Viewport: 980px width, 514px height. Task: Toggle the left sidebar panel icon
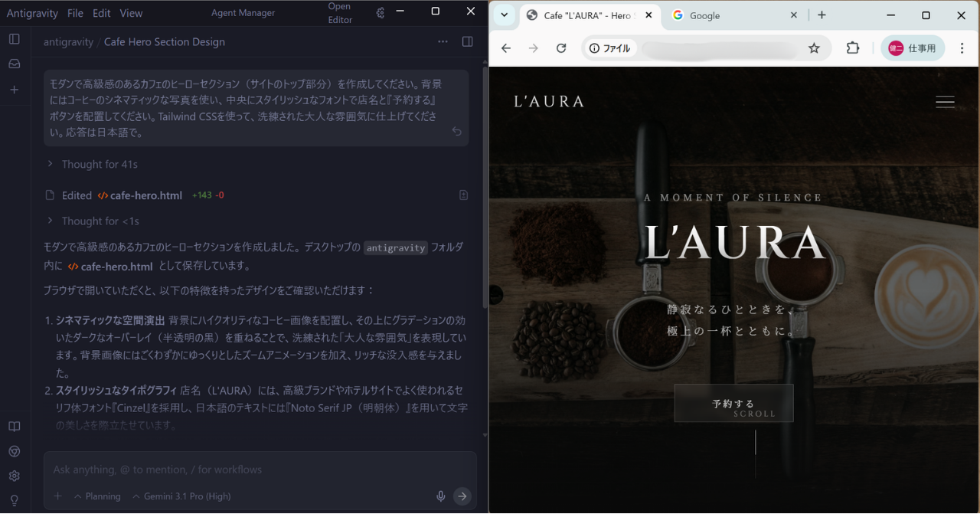pyautogui.click(x=15, y=39)
